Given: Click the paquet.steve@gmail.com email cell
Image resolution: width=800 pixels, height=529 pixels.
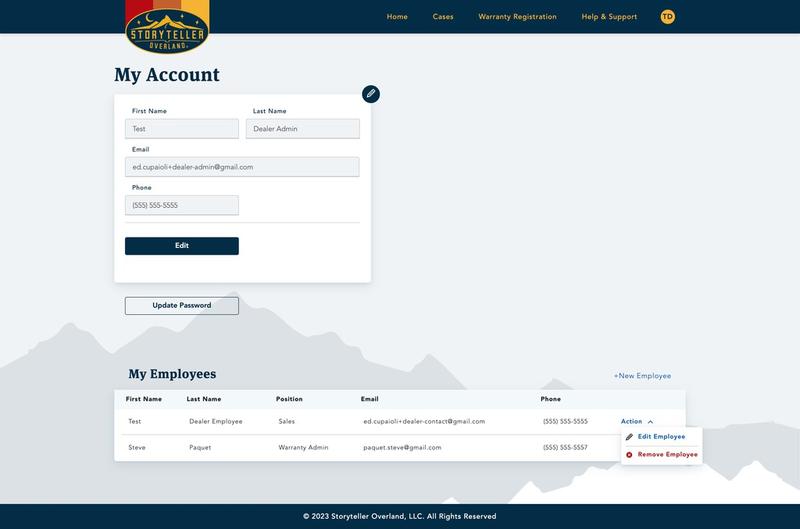Looking at the screenshot, I should coord(402,448).
